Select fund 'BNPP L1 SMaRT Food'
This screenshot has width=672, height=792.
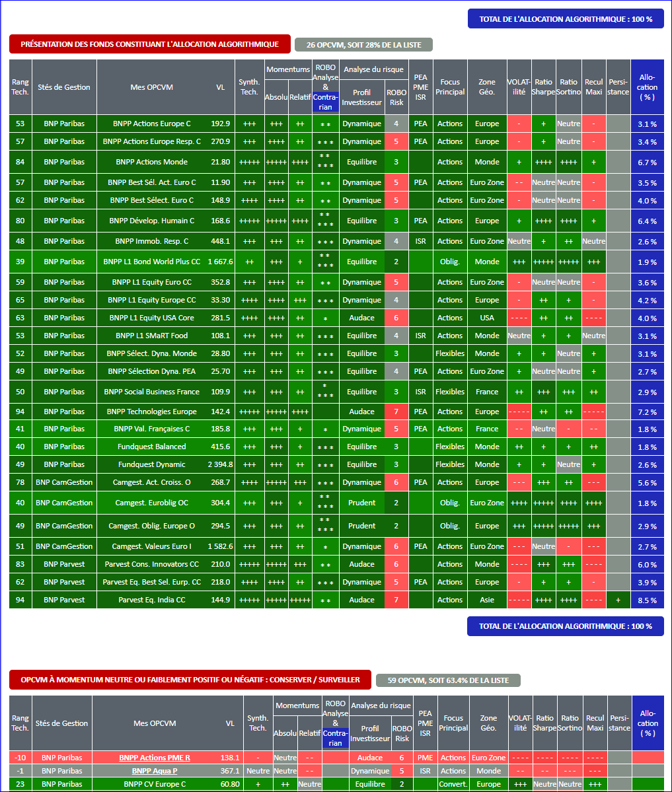[152, 336]
